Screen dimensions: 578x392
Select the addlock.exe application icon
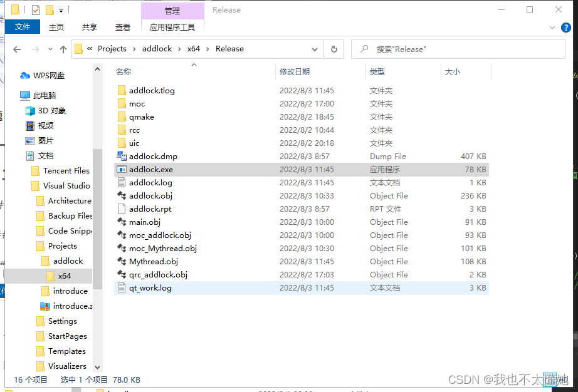click(122, 169)
